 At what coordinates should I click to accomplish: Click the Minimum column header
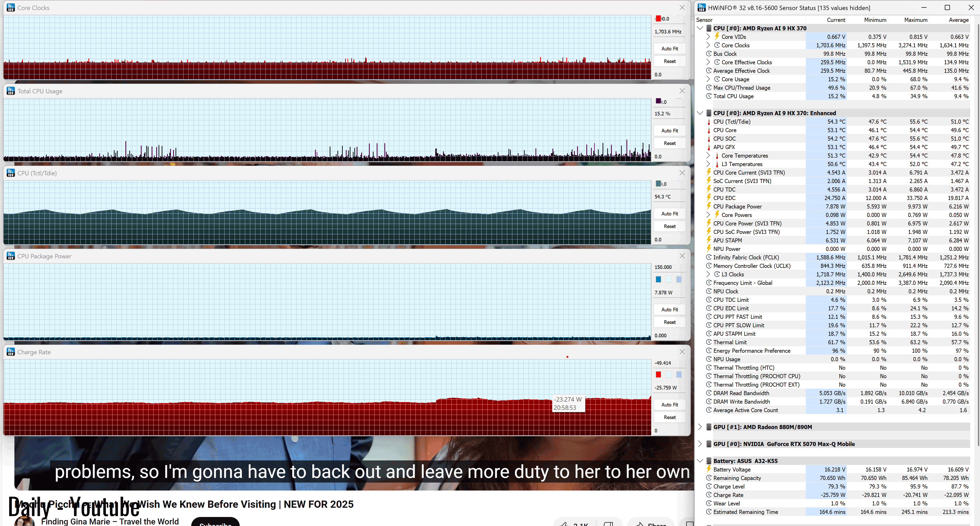coord(867,20)
